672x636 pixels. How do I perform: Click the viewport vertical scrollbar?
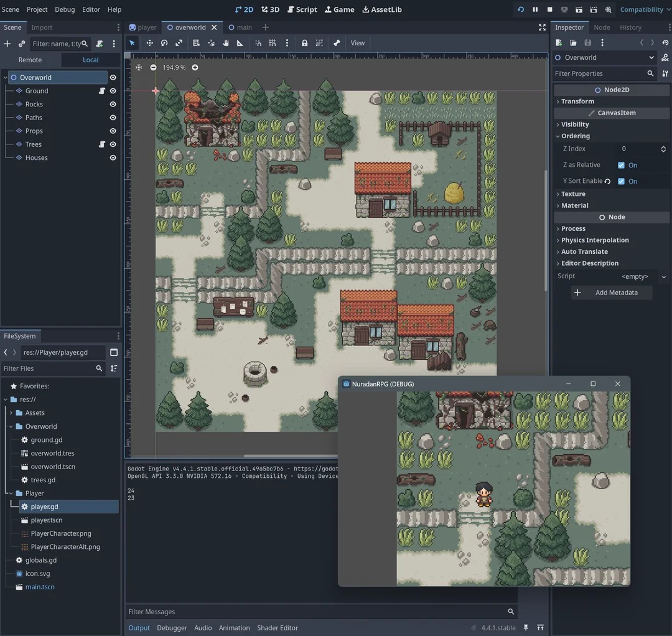click(x=546, y=231)
